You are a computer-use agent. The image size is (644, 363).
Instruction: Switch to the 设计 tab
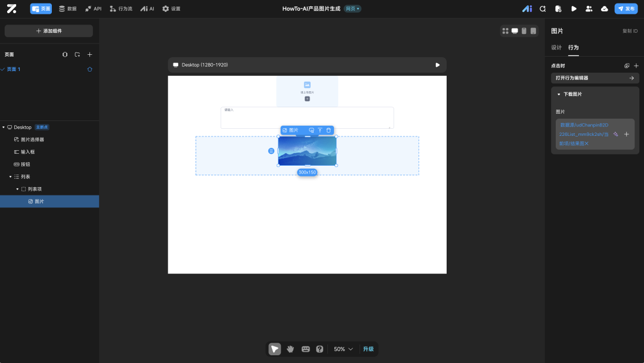pyautogui.click(x=556, y=48)
